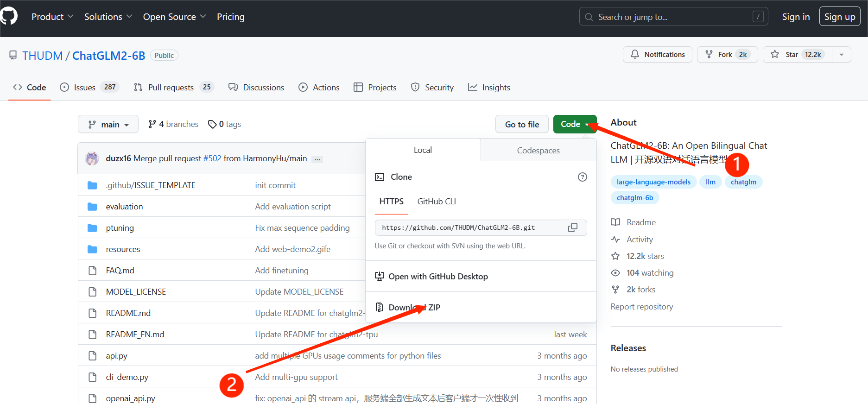Image resolution: width=868 pixels, height=404 pixels.
Task: Select the HTTPS clone option
Action: [x=392, y=202]
